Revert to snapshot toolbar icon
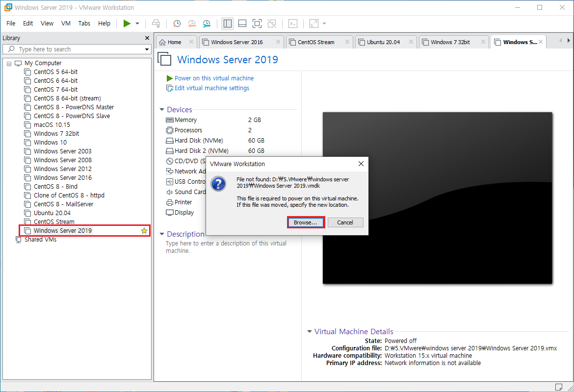 (192, 24)
